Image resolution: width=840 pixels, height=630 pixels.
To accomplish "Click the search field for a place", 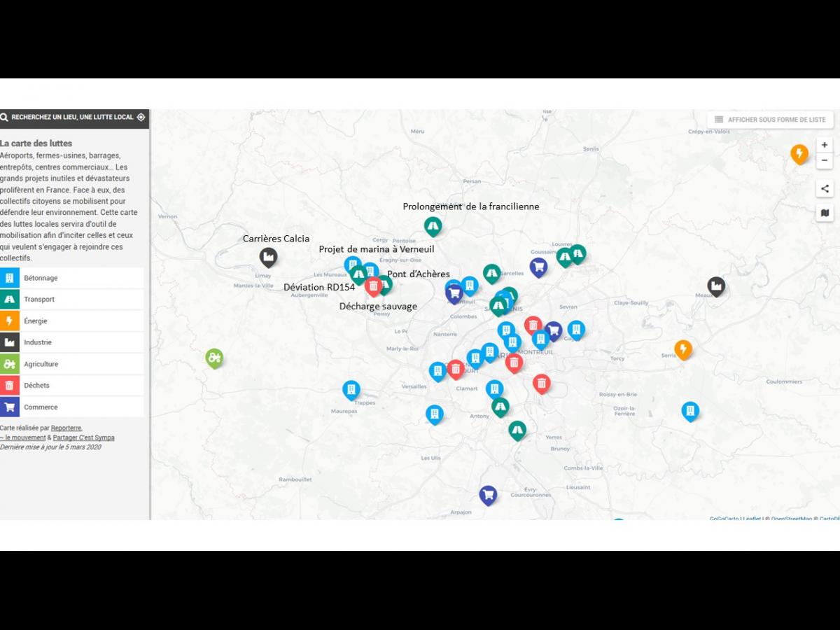I will coord(71,118).
